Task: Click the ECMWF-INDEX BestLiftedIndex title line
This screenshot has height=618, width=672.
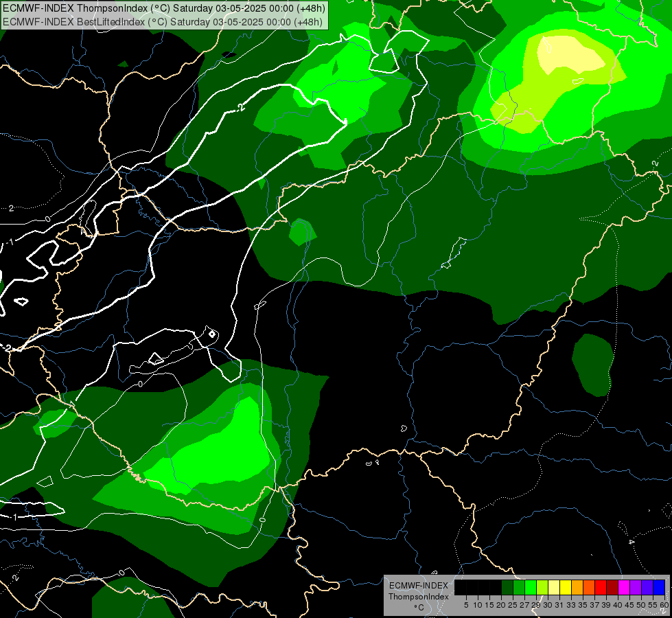Action: click(163, 21)
